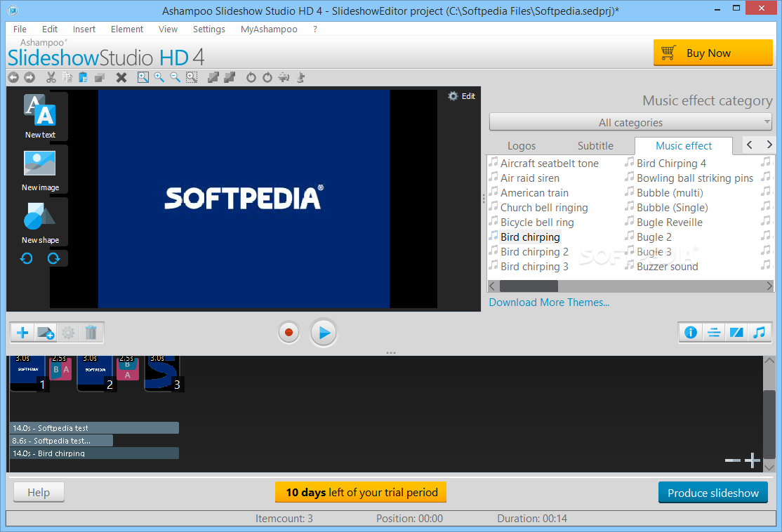Image resolution: width=782 pixels, height=532 pixels.
Task: Open the File menu
Action: 20,29
